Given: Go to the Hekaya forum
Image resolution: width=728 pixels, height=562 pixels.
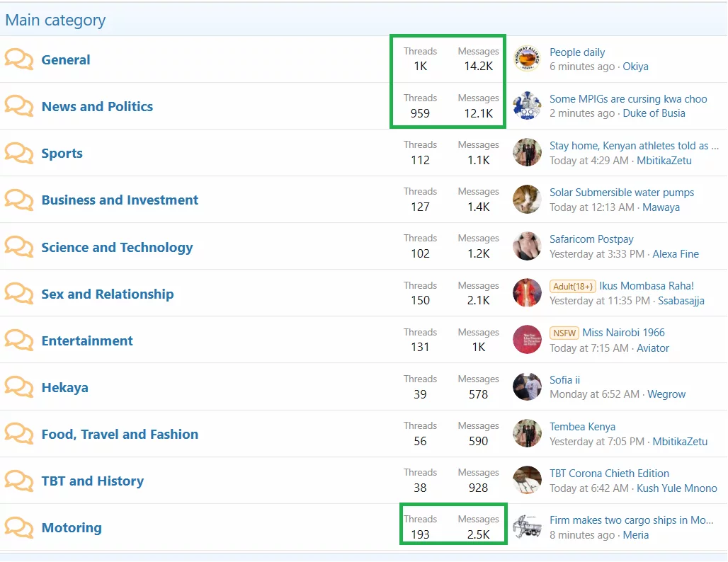Looking at the screenshot, I should [64, 388].
